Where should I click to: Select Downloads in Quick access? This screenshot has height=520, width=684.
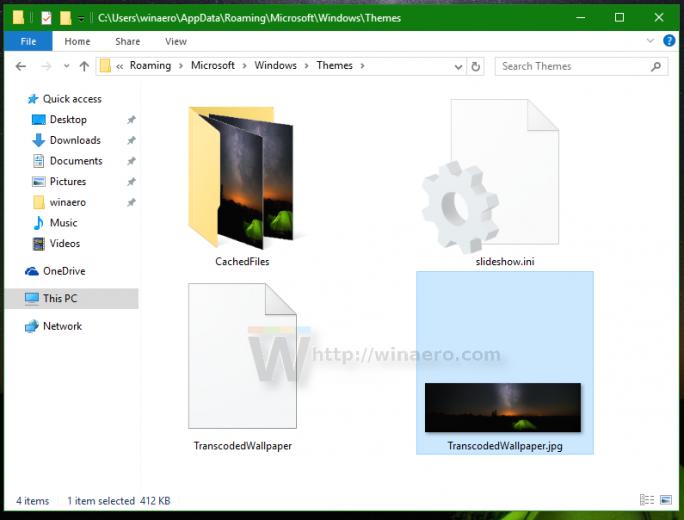(x=75, y=140)
